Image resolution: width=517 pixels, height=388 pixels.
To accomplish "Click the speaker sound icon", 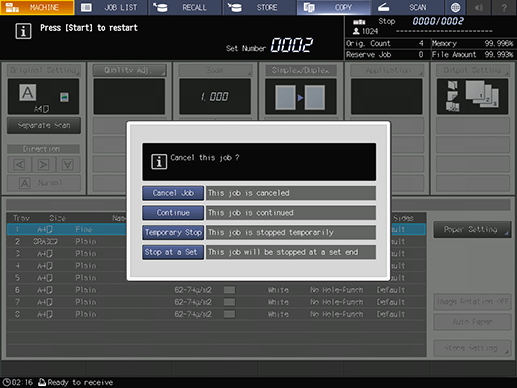I will click(479, 7).
